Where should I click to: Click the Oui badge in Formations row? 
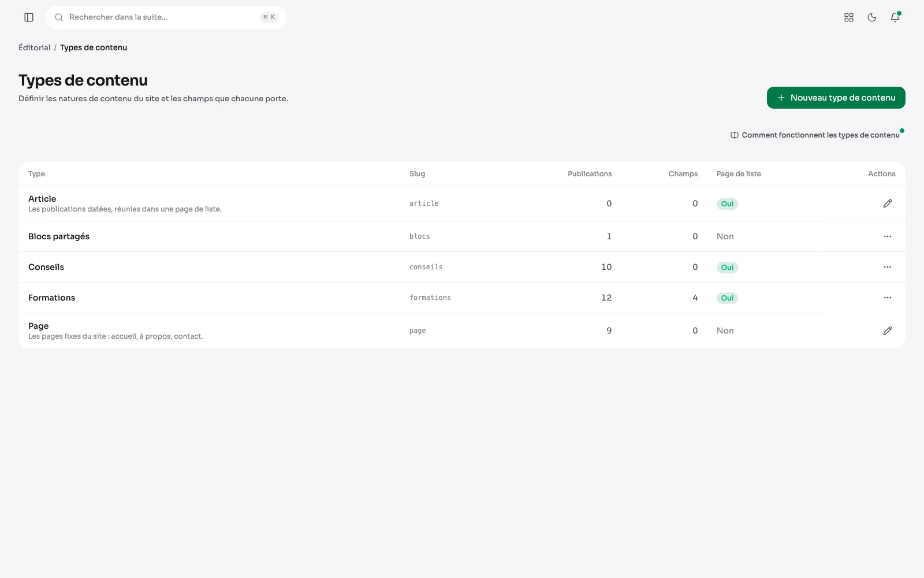pyautogui.click(x=727, y=298)
